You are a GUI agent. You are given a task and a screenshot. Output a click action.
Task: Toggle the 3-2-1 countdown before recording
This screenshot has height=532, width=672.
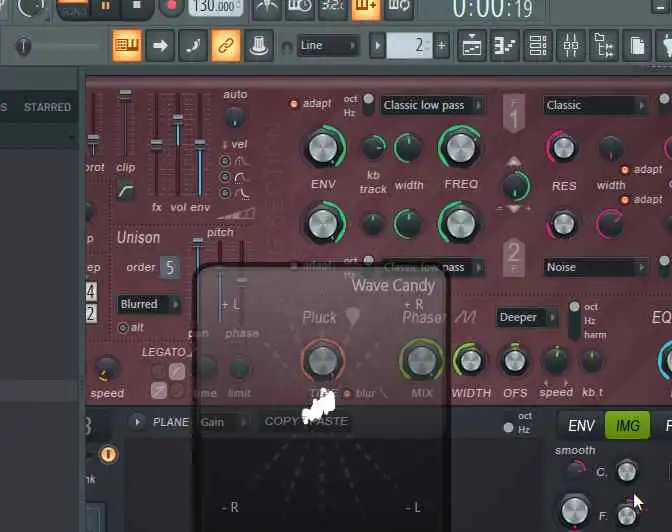[x=332, y=7]
